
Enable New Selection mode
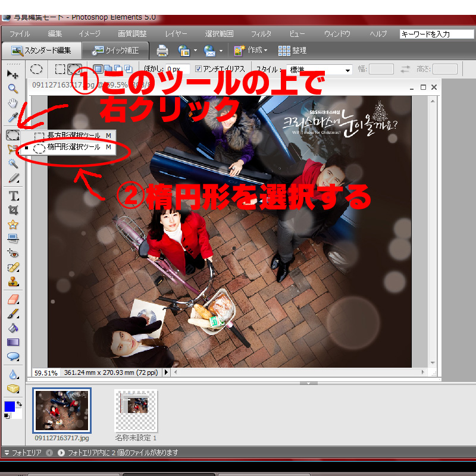(98, 69)
